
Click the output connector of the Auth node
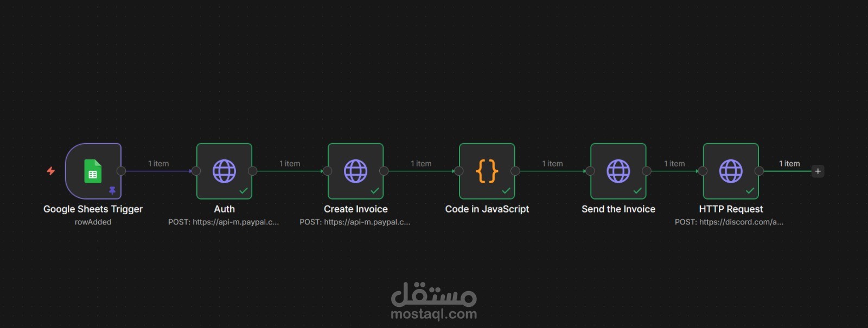[253, 171]
